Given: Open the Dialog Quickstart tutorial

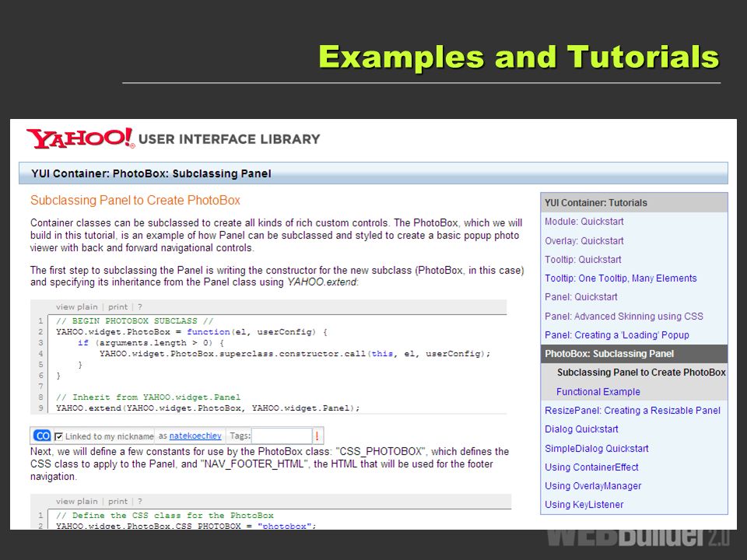Looking at the screenshot, I should pos(582,429).
